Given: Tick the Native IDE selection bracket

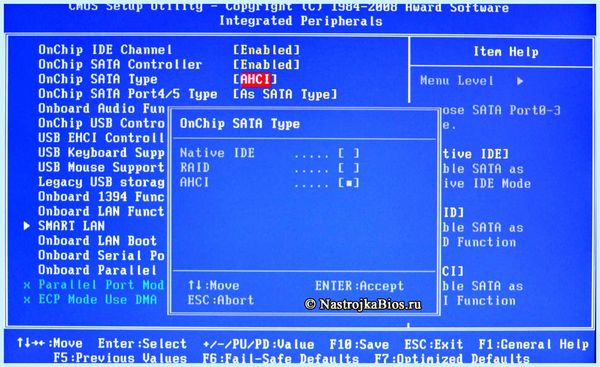Looking at the screenshot, I should (x=349, y=153).
